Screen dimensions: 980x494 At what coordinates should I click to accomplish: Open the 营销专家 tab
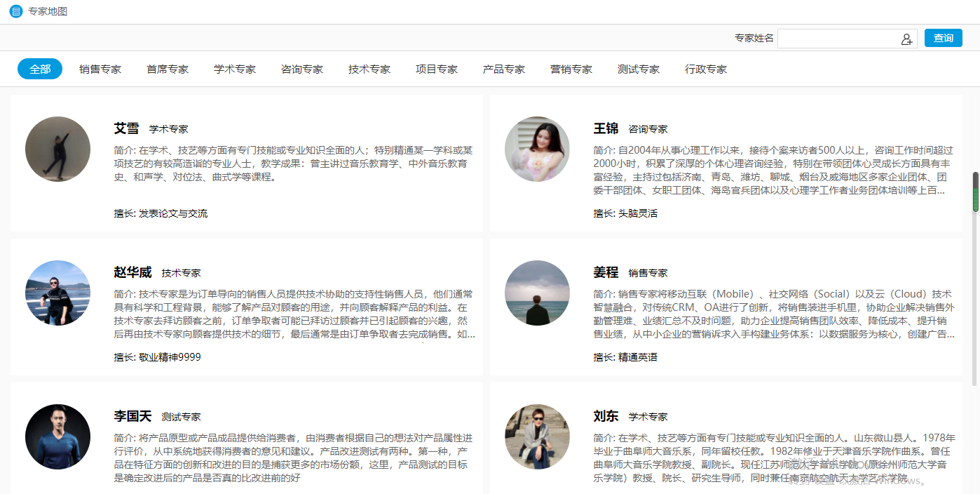pyautogui.click(x=571, y=69)
